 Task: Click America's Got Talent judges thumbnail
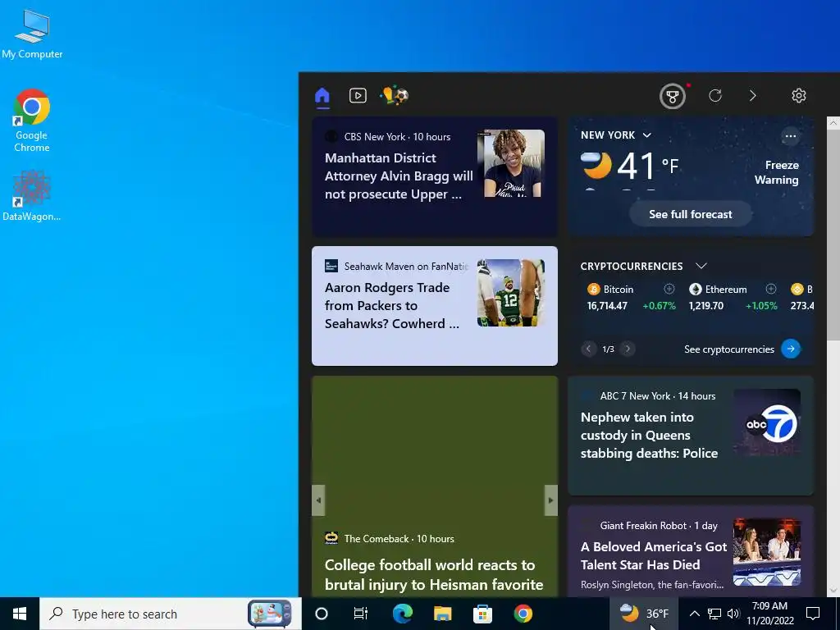[767, 552]
